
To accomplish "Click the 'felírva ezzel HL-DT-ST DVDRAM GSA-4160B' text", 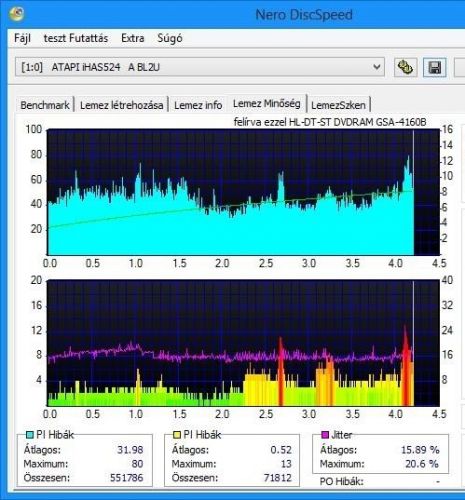I will coord(330,122).
